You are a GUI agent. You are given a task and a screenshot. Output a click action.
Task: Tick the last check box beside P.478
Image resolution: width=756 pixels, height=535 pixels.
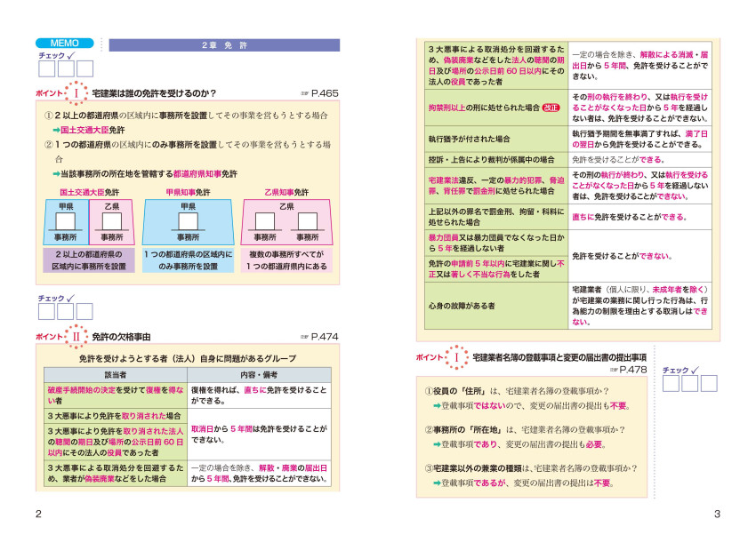coord(710,383)
